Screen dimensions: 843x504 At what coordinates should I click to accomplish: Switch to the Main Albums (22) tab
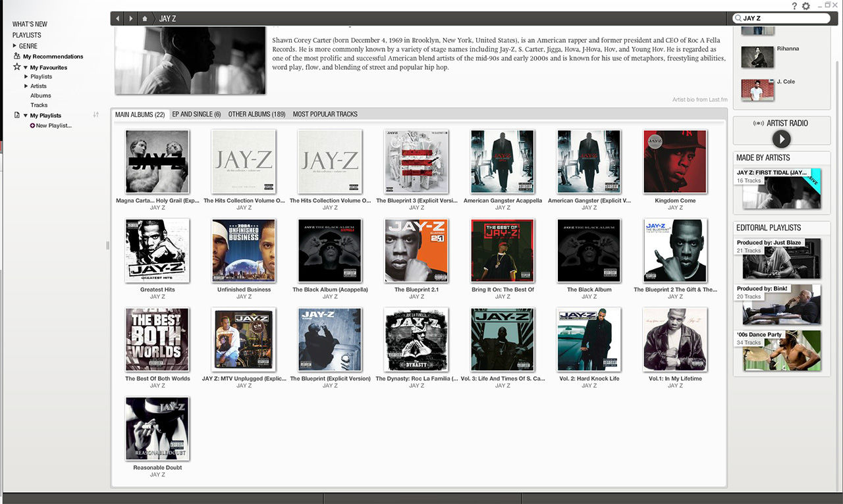tap(140, 114)
